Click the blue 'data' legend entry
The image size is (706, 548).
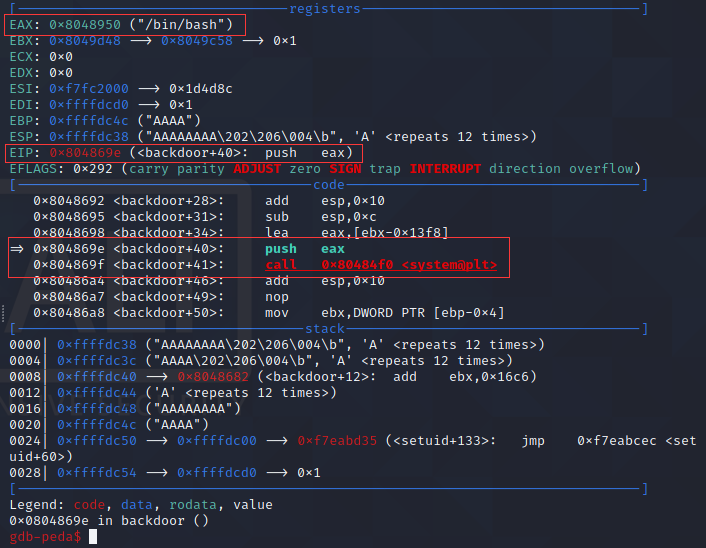click(136, 504)
